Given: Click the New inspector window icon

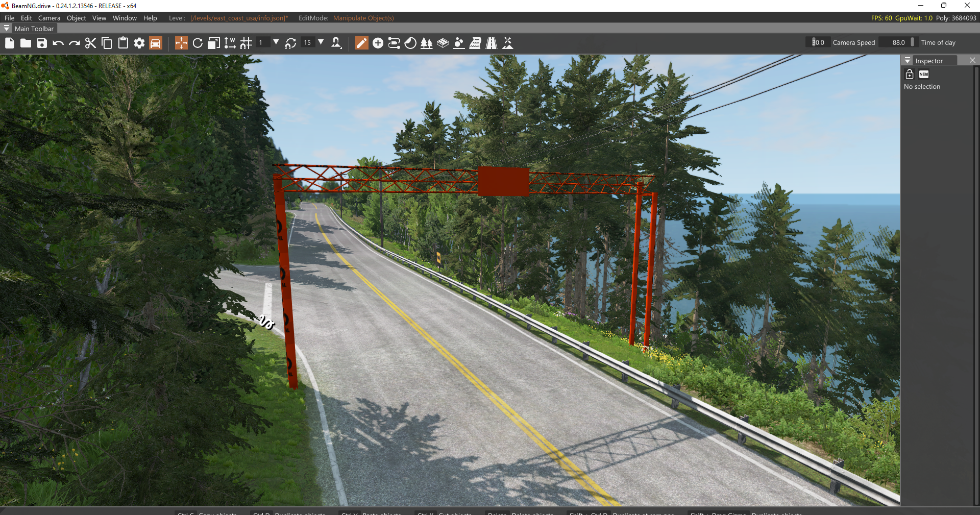Looking at the screenshot, I should (x=924, y=74).
